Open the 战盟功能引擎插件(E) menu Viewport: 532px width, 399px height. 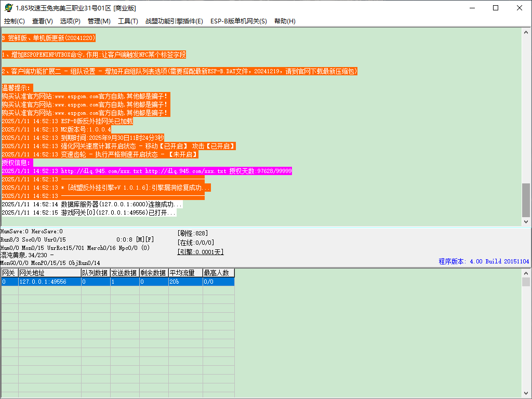point(174,21)
